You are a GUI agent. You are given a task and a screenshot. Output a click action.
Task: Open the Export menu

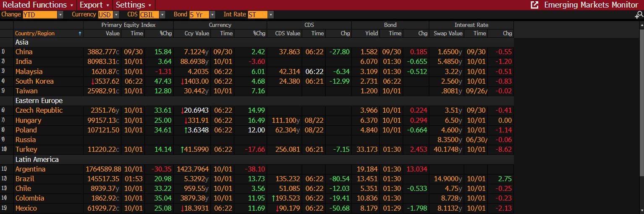coord(94,5)
